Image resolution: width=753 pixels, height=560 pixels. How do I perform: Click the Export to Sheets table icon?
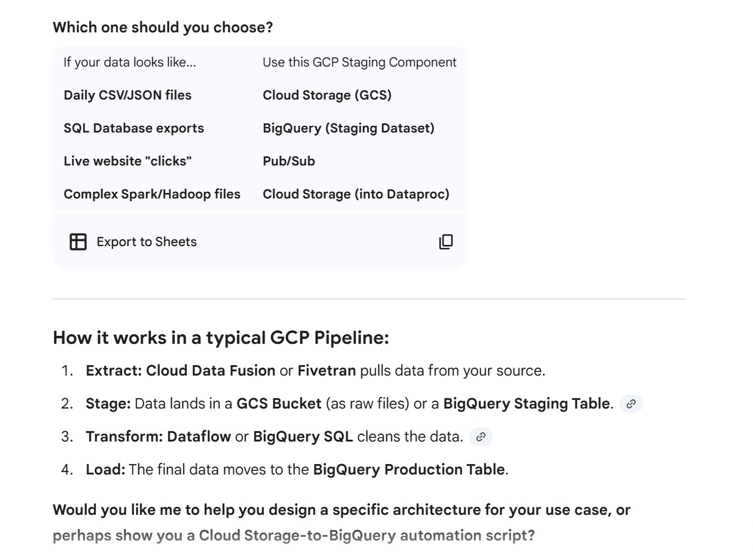tap(78, 242)
